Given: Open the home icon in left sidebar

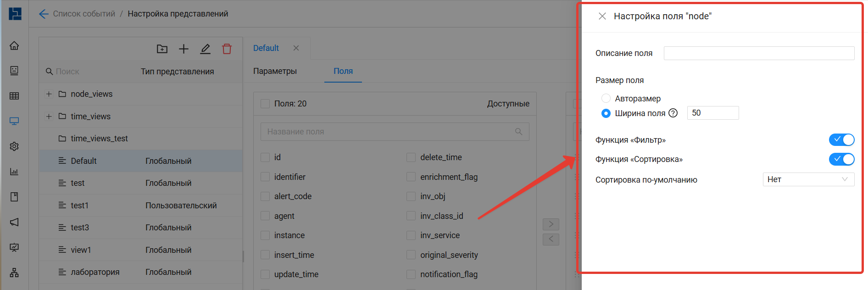Looking at the screenshot, I should [14, 45].
